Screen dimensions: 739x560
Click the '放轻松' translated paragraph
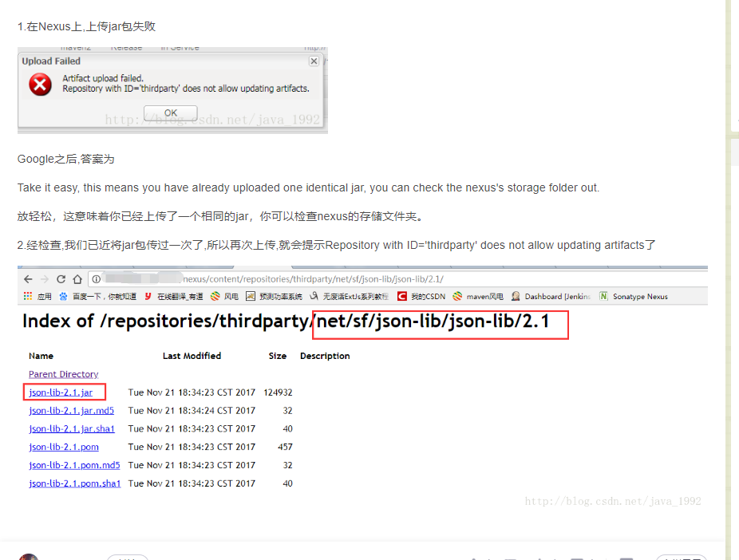click(222, 217)
